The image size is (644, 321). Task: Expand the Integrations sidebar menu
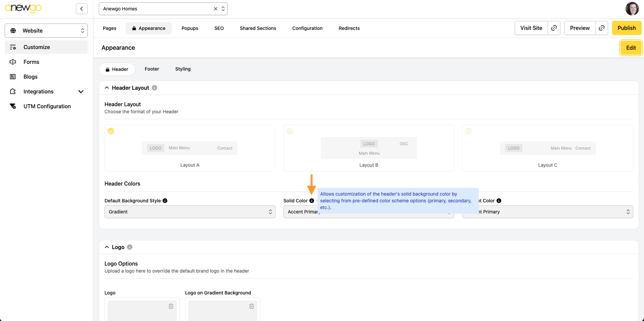[81, 91]
